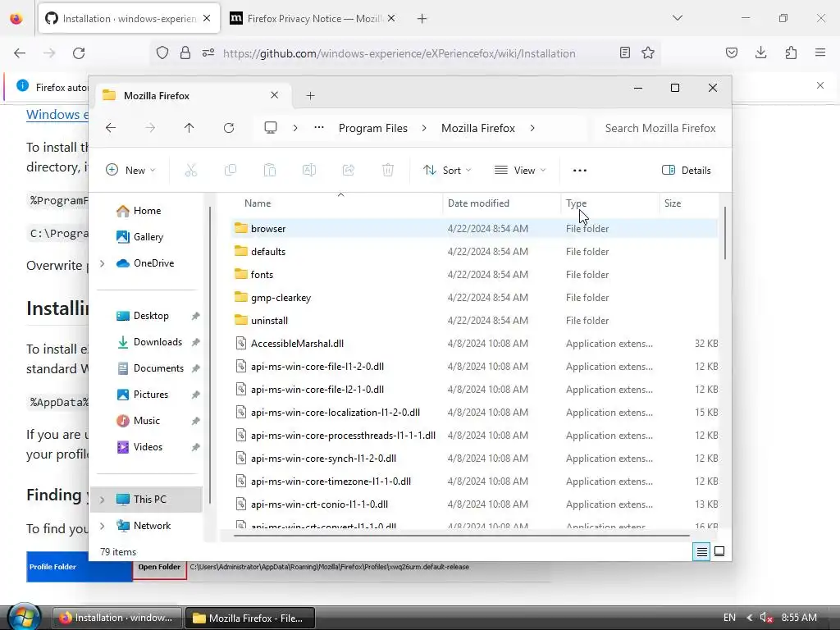Dismiss the Firefox notification bar
The width and height of the screenshot is (840, 630).
click(820, 85)
